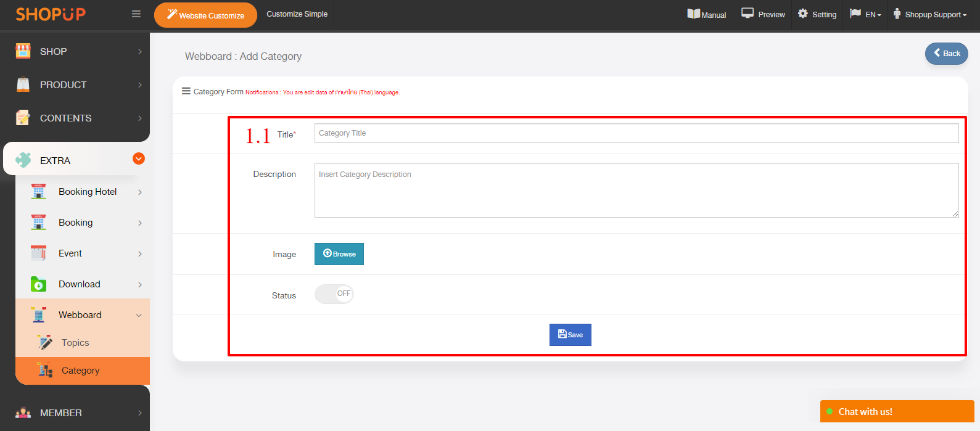
Task: Click the Setting gear icon
Action: [x=802, y=13]
